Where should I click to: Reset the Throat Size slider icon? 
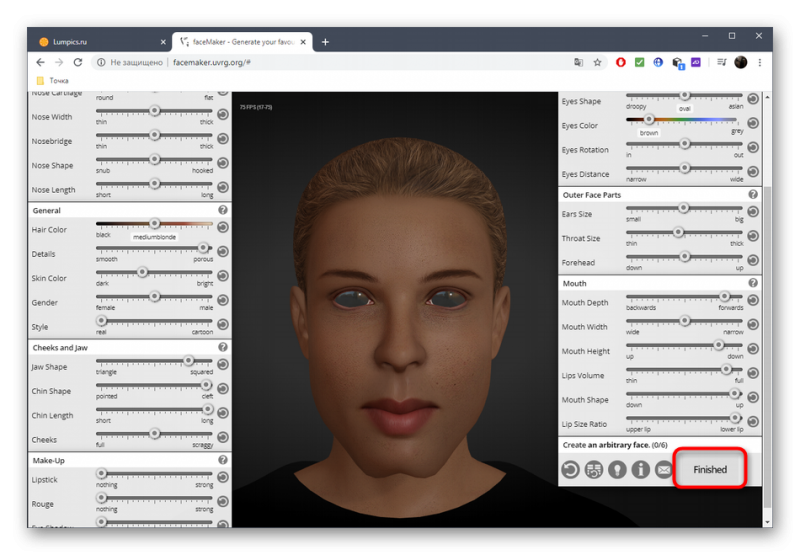point(753,236)
